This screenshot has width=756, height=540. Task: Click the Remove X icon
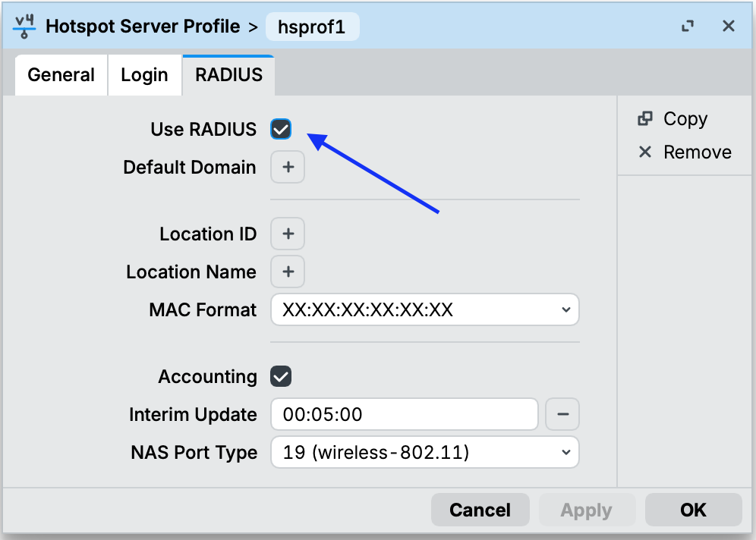[645, 152]
